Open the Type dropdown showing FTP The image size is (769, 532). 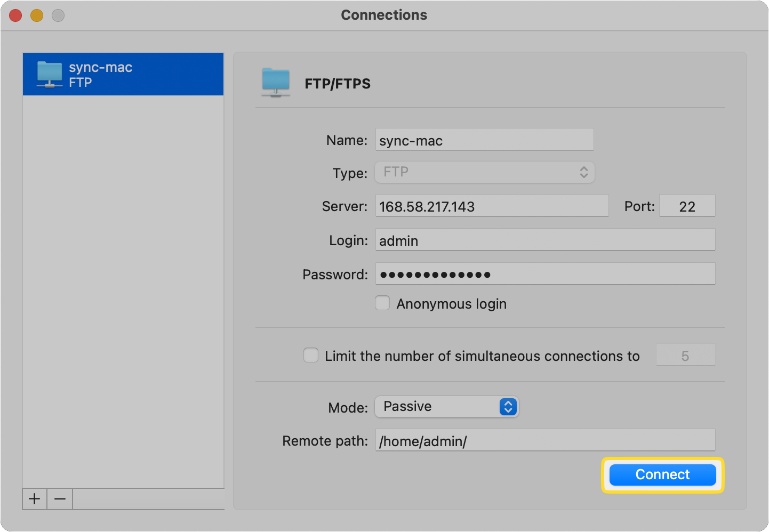pos(484,172)
